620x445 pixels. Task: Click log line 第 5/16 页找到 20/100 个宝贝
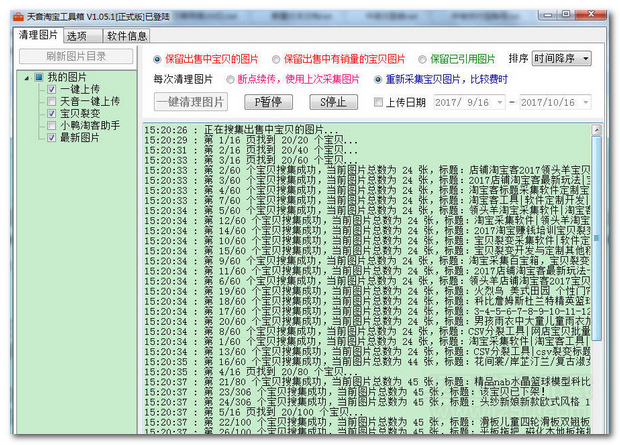pyautogui.click(x=251, y=412)
